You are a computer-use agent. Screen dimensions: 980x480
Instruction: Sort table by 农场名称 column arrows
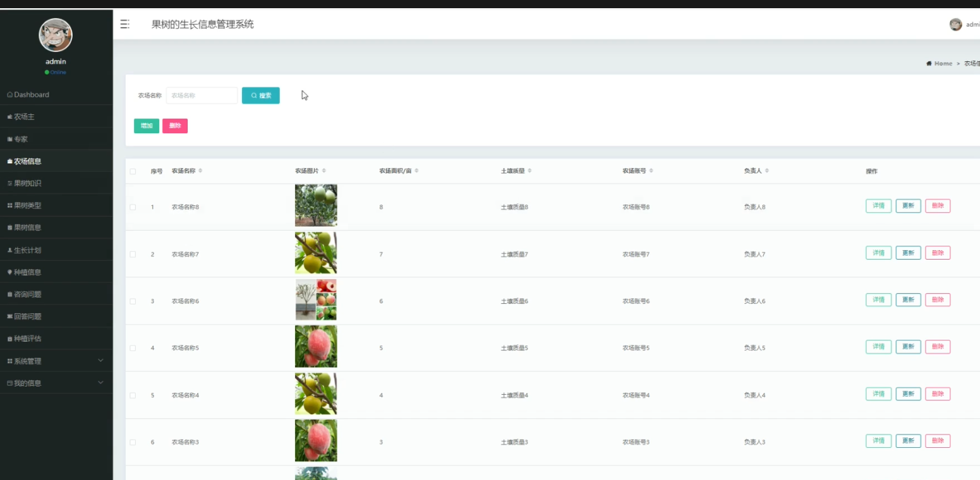coord(200,171)
